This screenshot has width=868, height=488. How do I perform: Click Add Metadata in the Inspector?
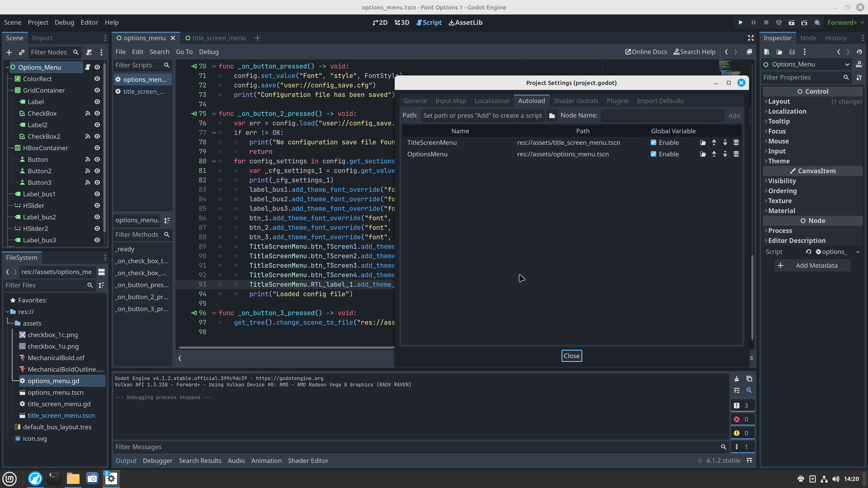812,266
